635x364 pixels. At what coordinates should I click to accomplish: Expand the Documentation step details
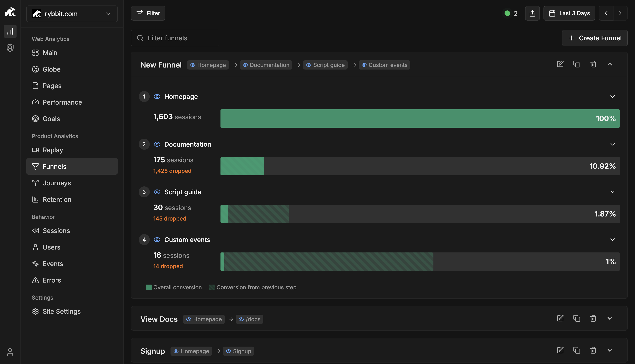(612, 144)
